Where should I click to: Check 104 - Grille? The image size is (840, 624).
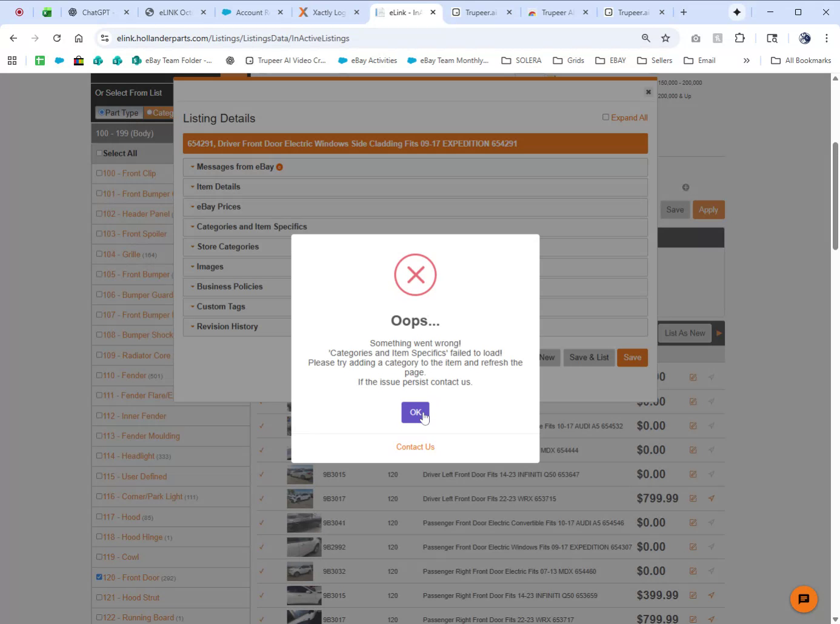tap(99, 254)
